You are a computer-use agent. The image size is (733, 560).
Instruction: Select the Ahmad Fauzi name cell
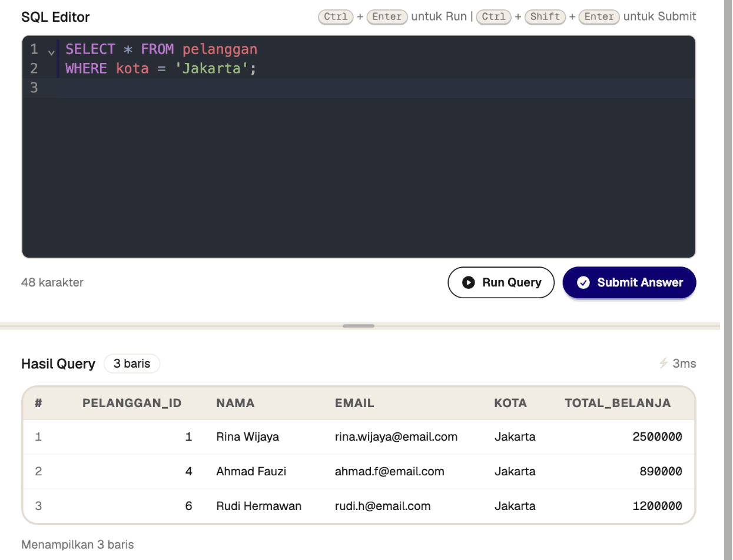(x=251, y=471)
